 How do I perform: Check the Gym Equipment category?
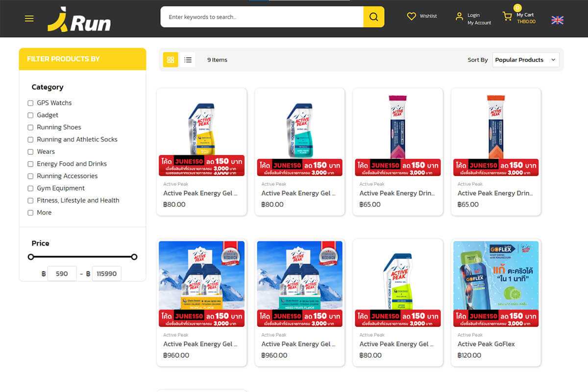click(30, 188)
